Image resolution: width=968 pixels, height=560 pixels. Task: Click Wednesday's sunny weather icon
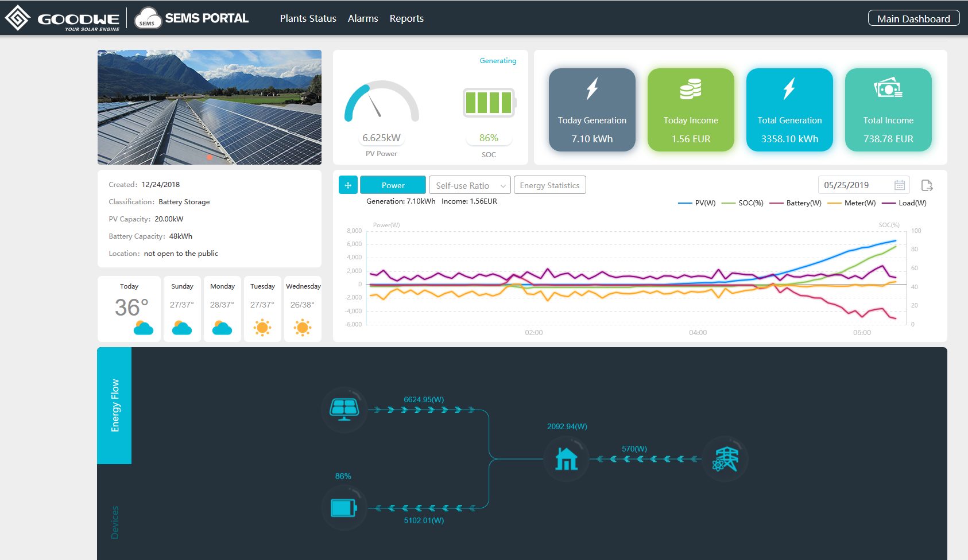pyautogui.click(x=303, y=328)
